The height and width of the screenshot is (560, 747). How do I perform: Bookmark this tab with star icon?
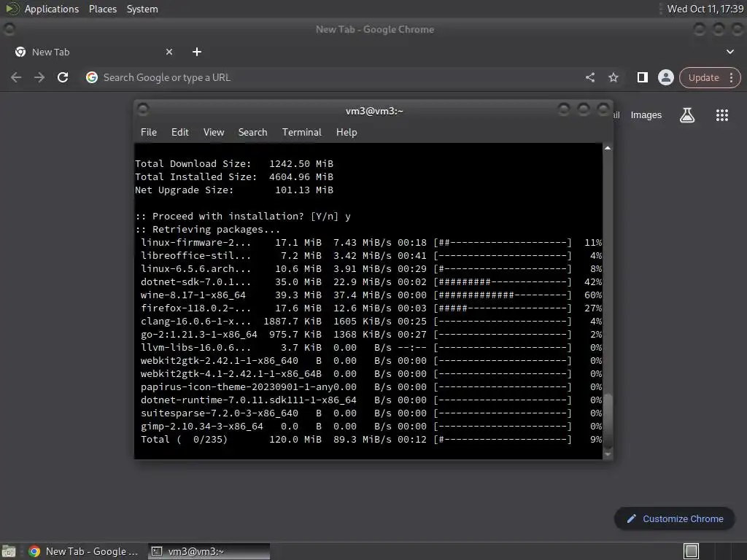coord(613,77)
